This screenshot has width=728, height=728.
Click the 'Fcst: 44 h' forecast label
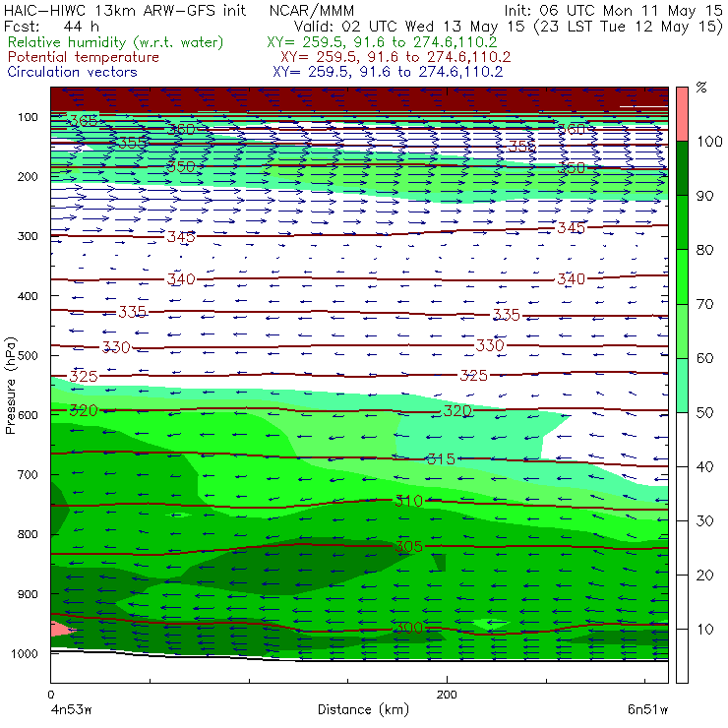[51, 26]
